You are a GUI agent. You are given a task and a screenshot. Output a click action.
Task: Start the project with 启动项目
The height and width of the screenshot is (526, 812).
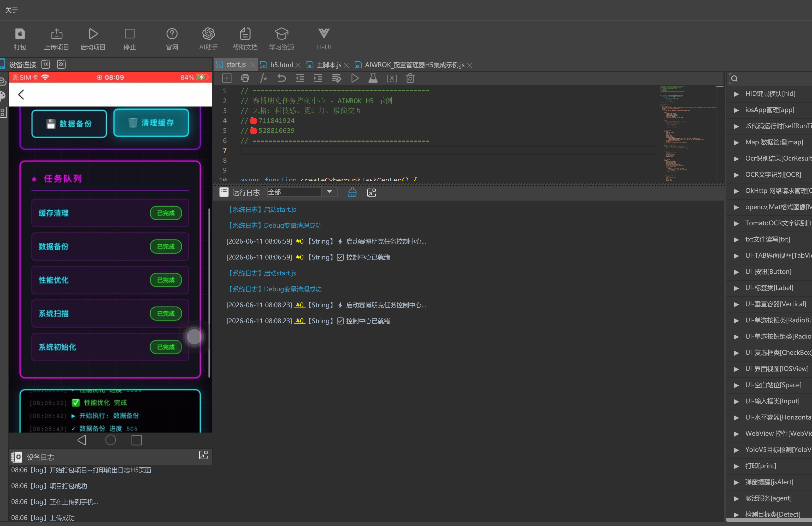point(93,34)
